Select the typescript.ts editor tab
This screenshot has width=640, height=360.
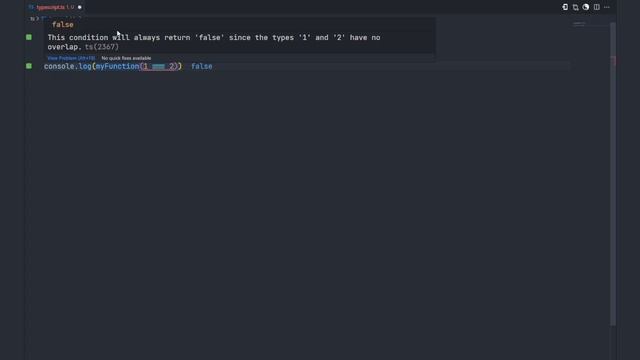(54, 7)
